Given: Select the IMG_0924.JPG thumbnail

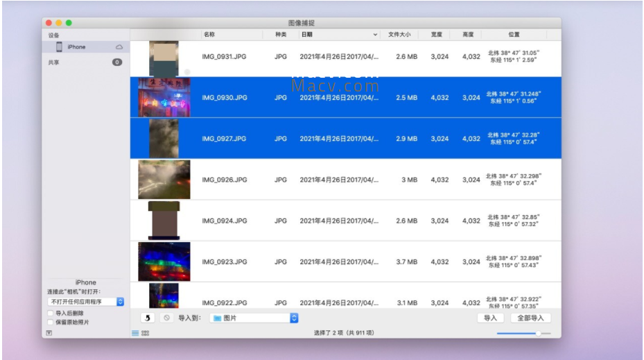Looking at the screenshot, I should [x=164, y=221].
